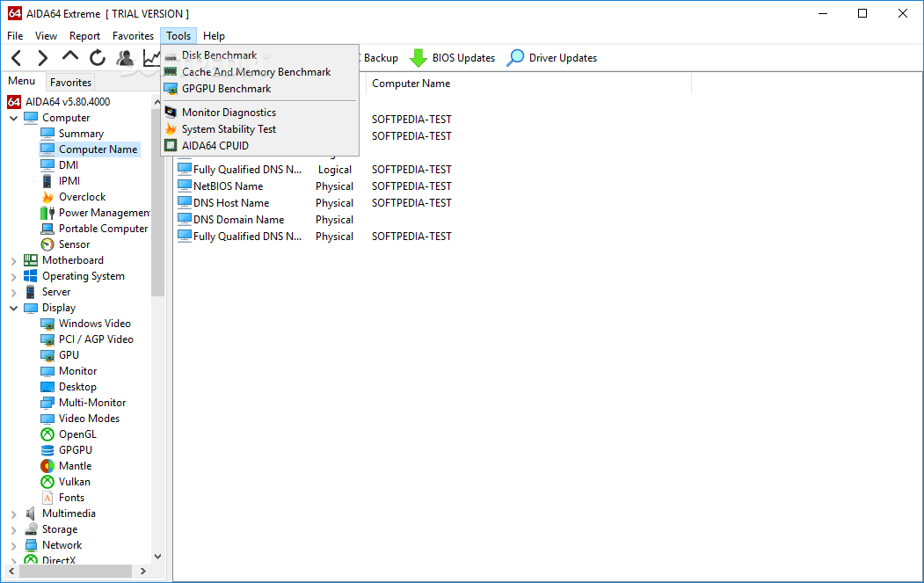Click the Driver Updates button label
The height and width of the screenshot is (583, 924).
coord(563,58)
